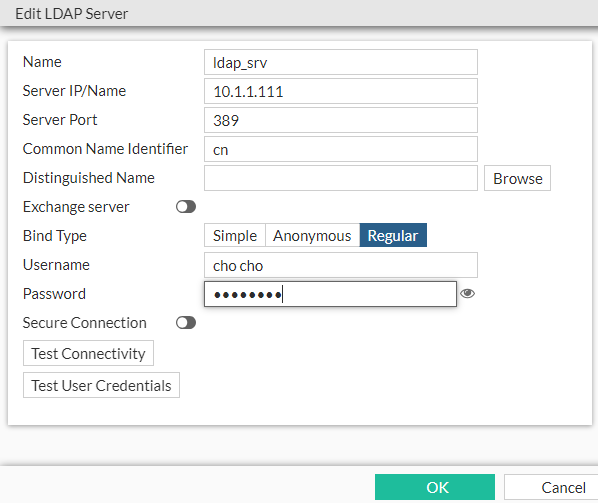Select the Simple bind type

pyautogui.click(x=235, y=235)
